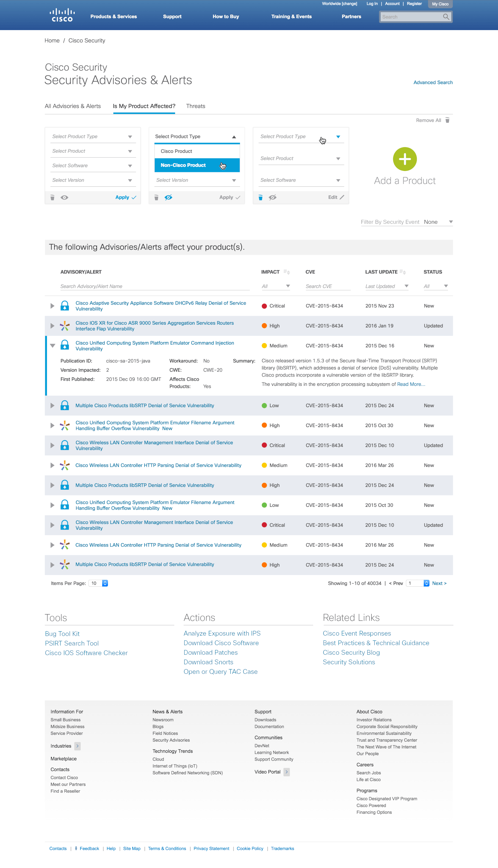Click blue trash icon in third product card
Screen dimensions: 498x868
[260, 197]
